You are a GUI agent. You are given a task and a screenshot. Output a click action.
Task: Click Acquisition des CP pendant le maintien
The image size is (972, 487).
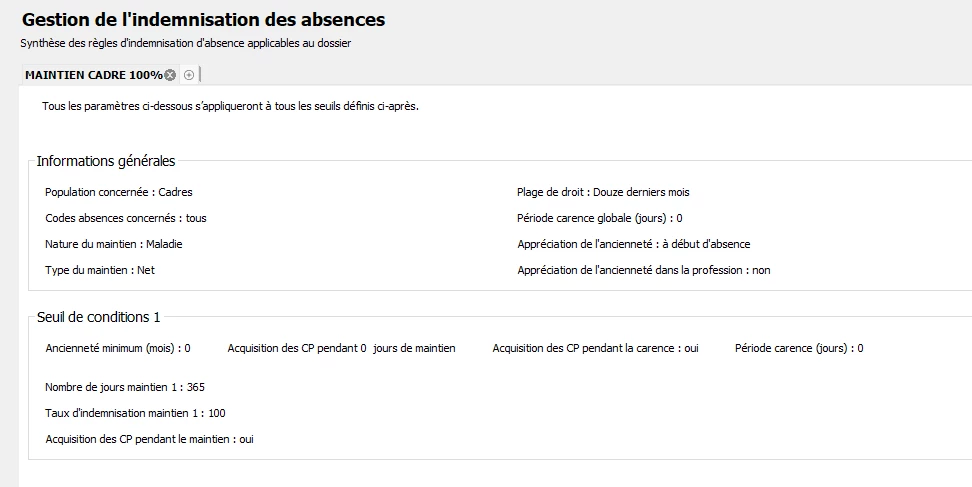[149, 439]
